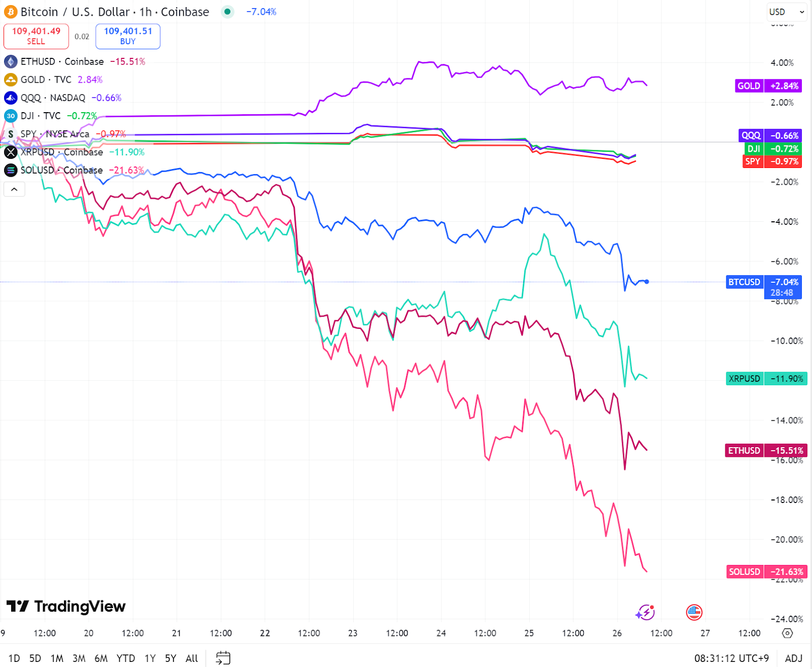Click the purple lightning event icon
The height and width of the screenshot is (669, 812).
click(645, 612)
